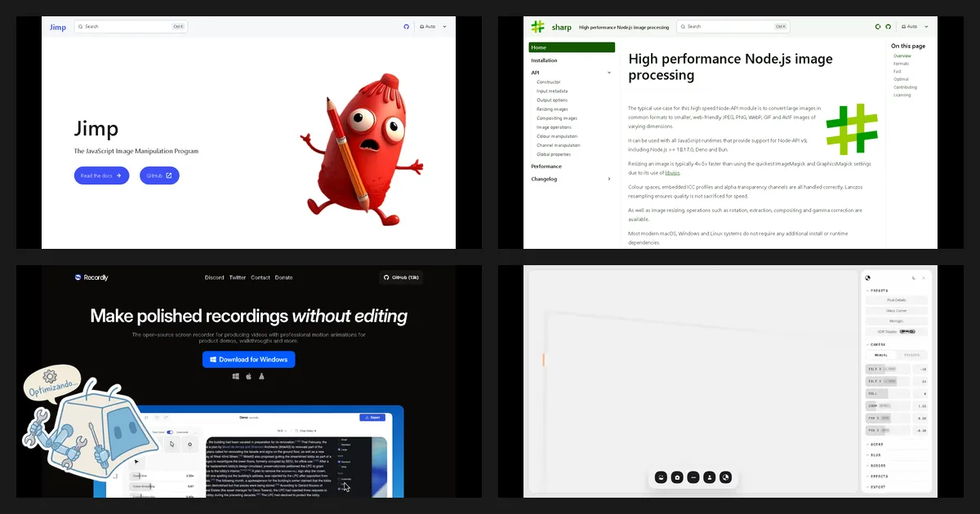Screen dimensions: 980x514
Task: Switch to the Presets camera tab
Action: point(912,355)
